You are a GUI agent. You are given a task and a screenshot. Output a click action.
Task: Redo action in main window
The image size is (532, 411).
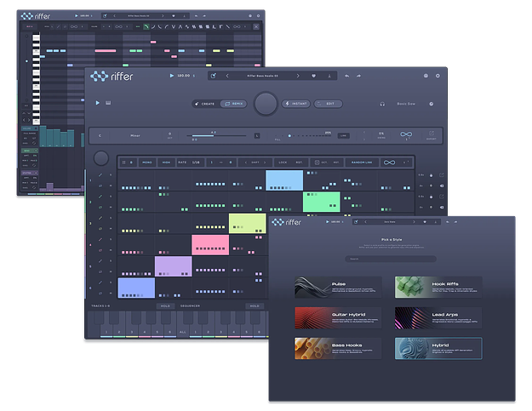[358, 76]
